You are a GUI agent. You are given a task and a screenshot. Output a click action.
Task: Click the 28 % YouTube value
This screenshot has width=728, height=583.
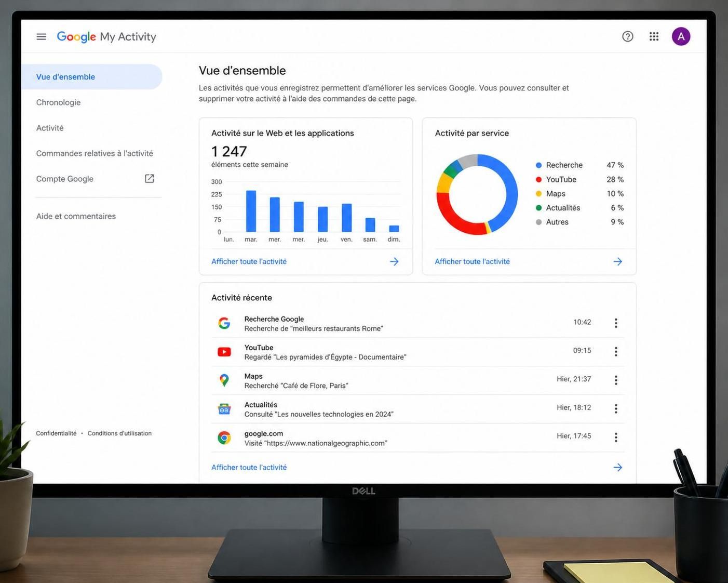coord(615,179)
